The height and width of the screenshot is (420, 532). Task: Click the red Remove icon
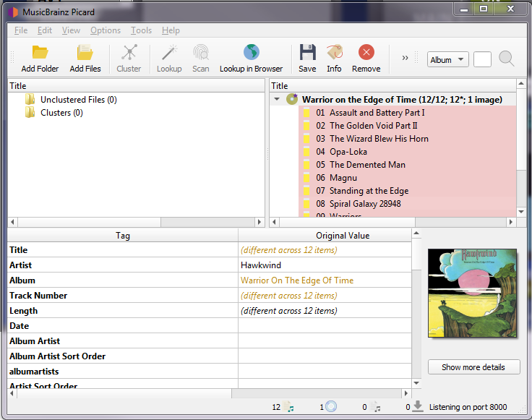(366, 52)
